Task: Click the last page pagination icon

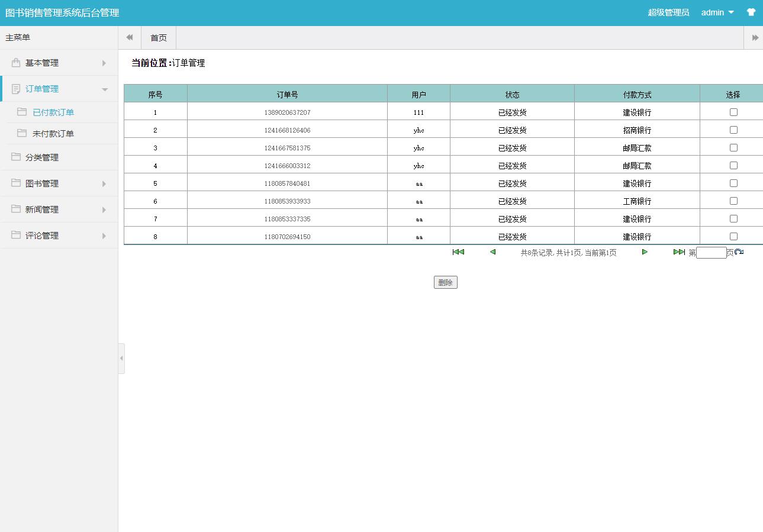Action: click(678, 252)
